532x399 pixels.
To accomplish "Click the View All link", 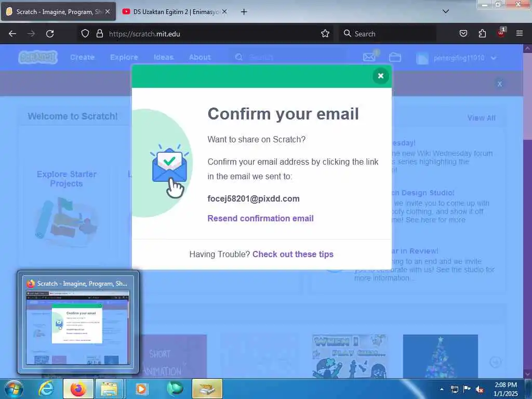I will 481,118.
